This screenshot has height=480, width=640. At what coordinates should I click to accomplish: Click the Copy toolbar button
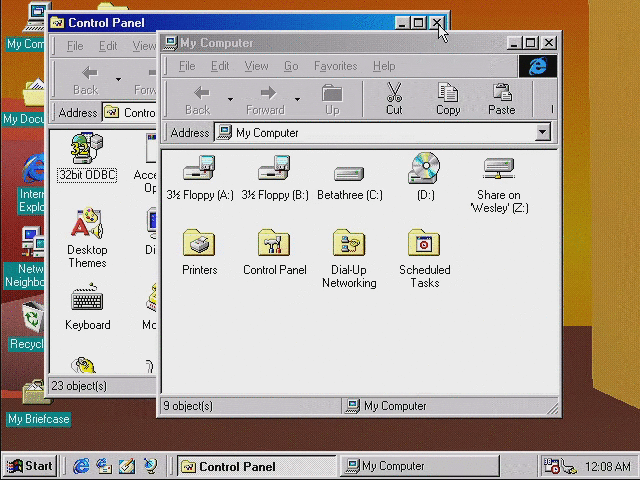(448, 99)
